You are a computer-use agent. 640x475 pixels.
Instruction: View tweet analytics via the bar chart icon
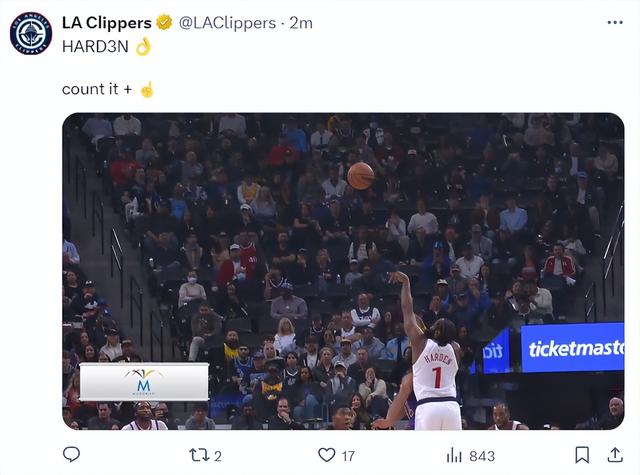point(454,455)
